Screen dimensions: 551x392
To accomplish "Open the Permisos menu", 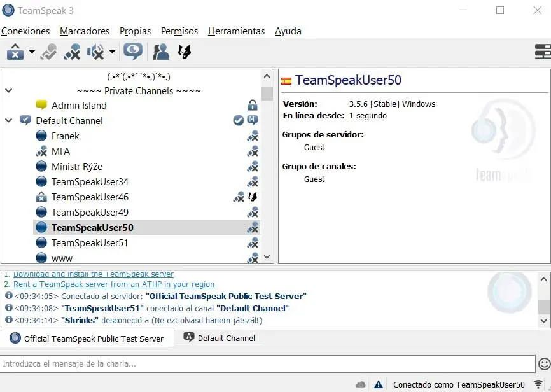I will tap(179, 31).
